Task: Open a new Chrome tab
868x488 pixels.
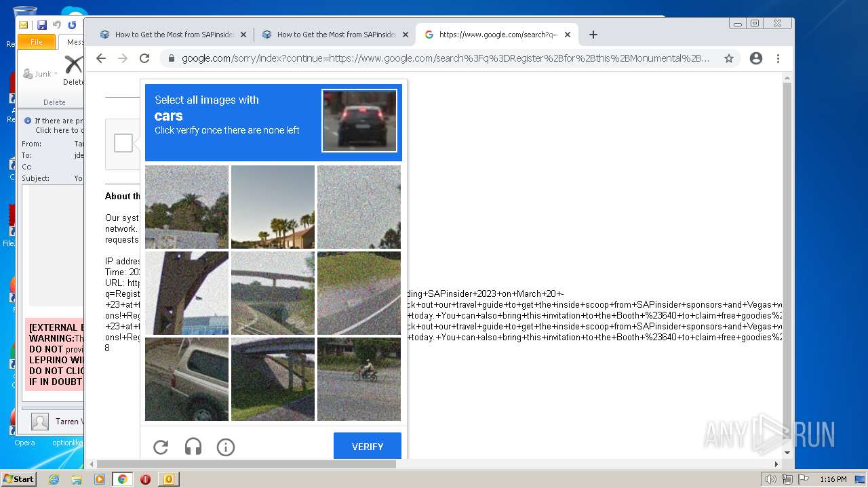Action: click(593, 35)
